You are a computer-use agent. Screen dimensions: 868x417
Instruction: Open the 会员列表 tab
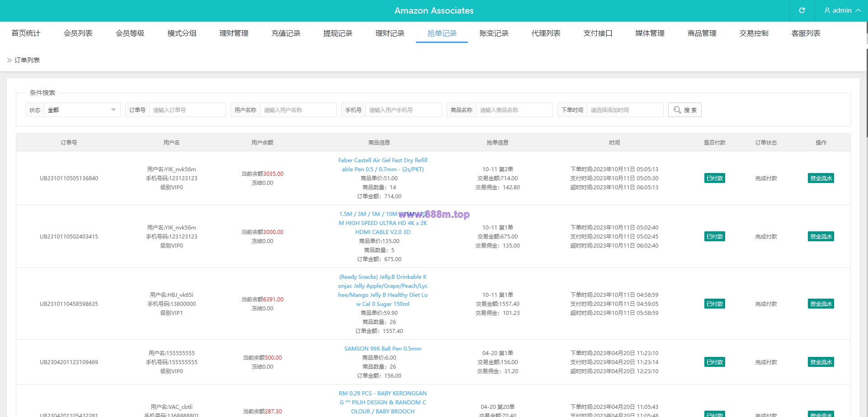pos(78,33)
